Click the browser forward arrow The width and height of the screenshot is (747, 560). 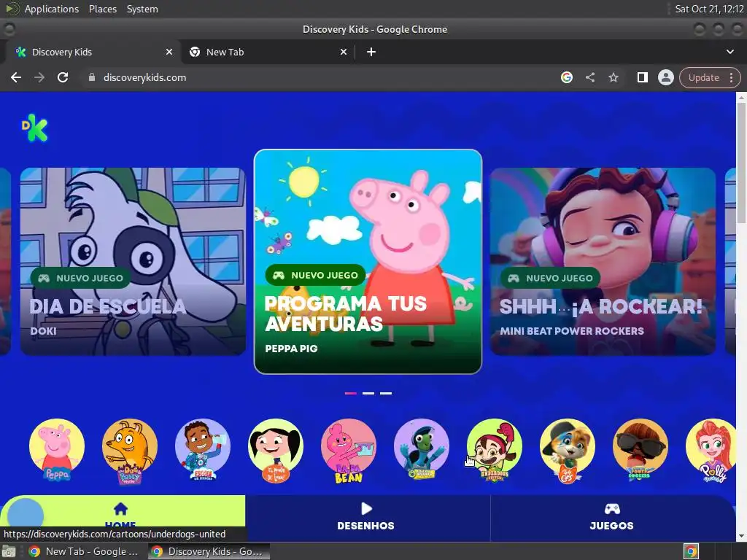pyautogui.click(x=39, y=77)
